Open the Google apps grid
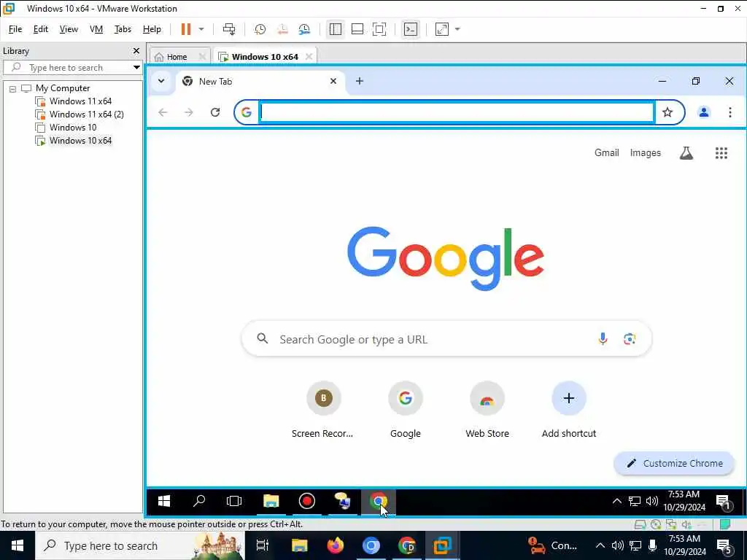747x560 pixels. coord(721,153)
